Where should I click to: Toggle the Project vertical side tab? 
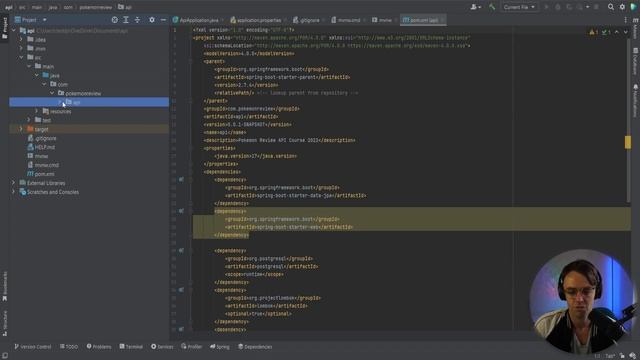4,28
